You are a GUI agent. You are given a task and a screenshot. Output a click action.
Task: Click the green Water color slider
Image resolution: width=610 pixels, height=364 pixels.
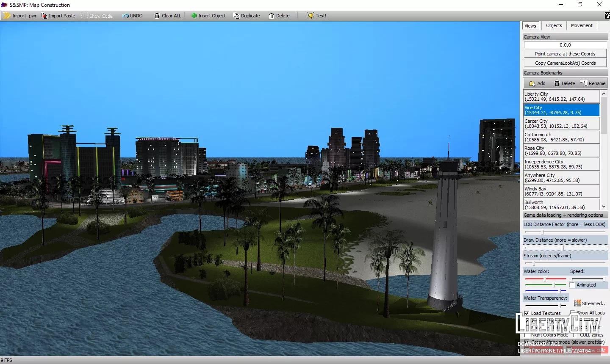click(545, 285)
